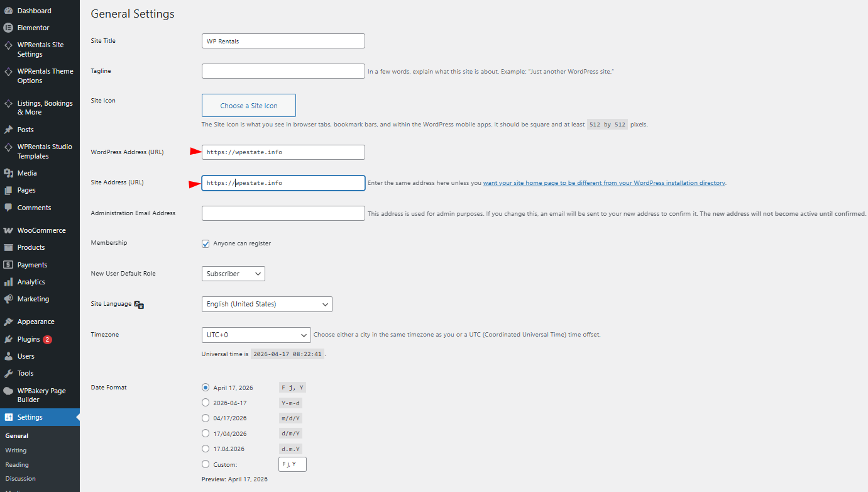The width and height of the screenshot is (868, 492).
Task: Select the 2026-04-17 date format radio
Action: (206, 403)
